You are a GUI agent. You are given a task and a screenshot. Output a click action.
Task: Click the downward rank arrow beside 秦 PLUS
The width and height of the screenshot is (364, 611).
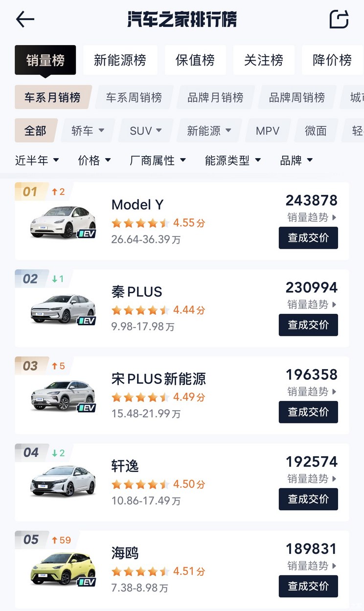(x=58, y=278)
